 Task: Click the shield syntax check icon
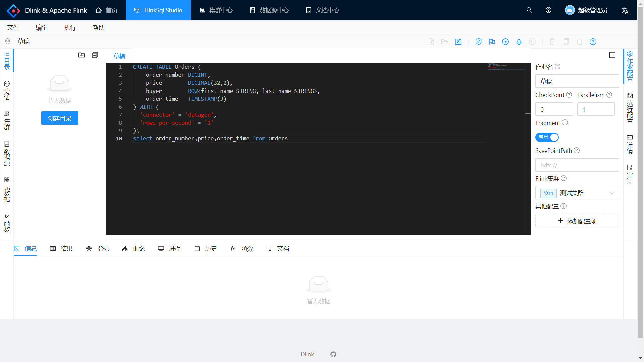pos(479,42)
